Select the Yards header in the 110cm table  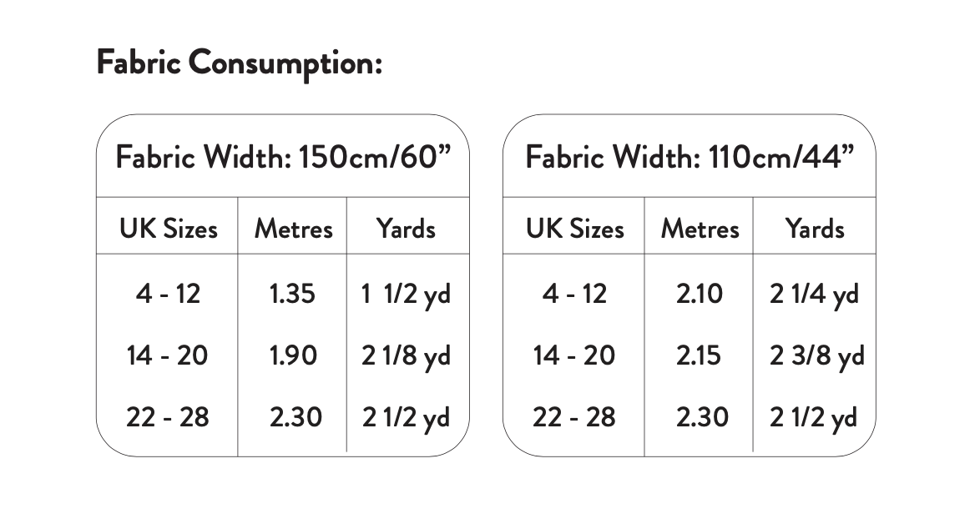point(814,229)
